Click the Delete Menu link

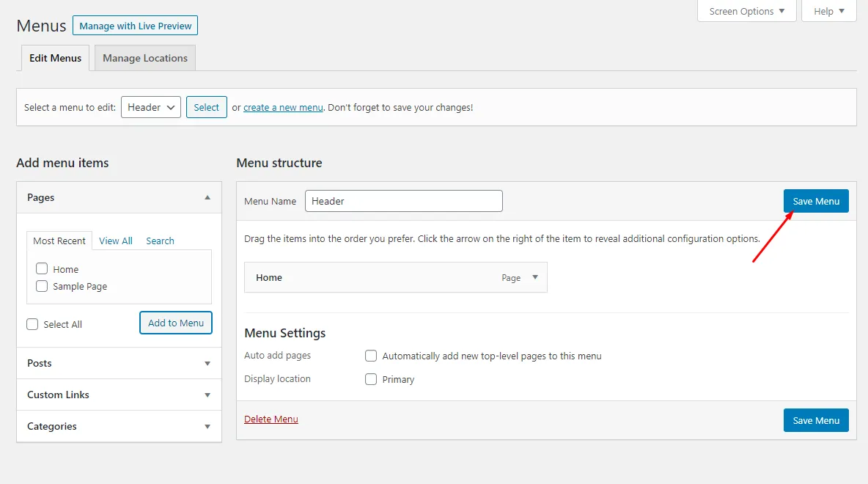point(271,419)
